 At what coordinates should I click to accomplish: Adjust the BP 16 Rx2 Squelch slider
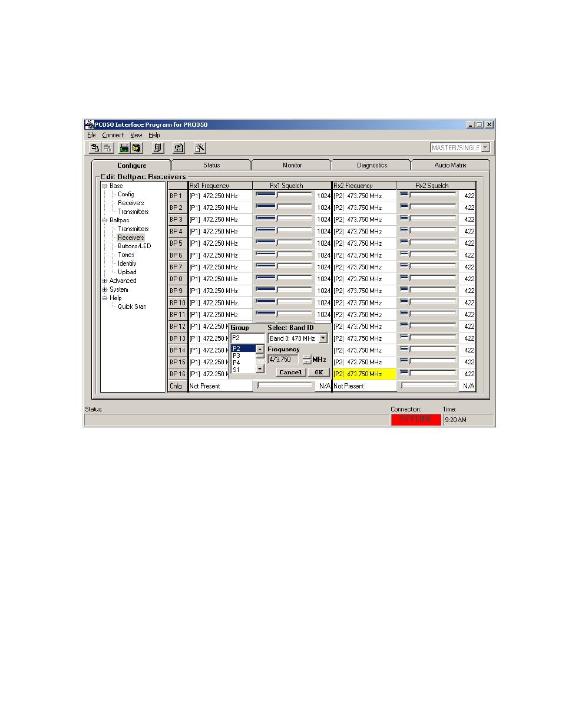point(428,373)
